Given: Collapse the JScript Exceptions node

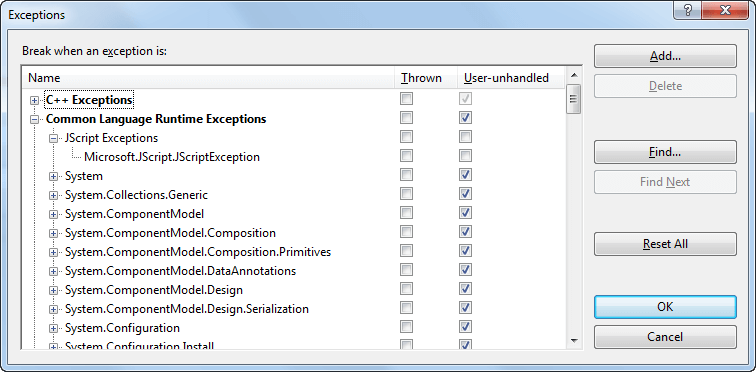Looking at the screenshot, I should click(54, 139).
